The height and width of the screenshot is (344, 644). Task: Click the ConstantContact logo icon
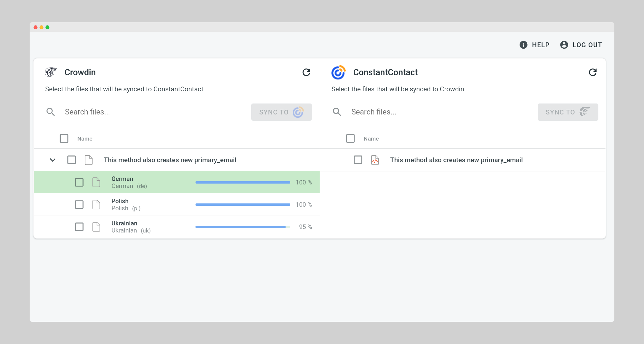(338, 72)
